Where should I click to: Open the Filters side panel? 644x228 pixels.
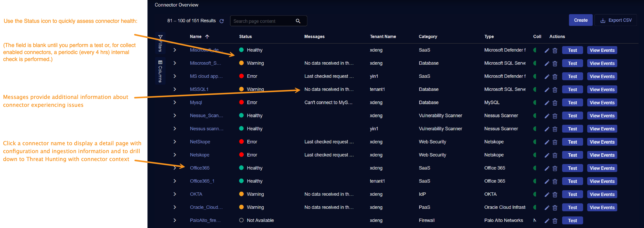(160, 43)
